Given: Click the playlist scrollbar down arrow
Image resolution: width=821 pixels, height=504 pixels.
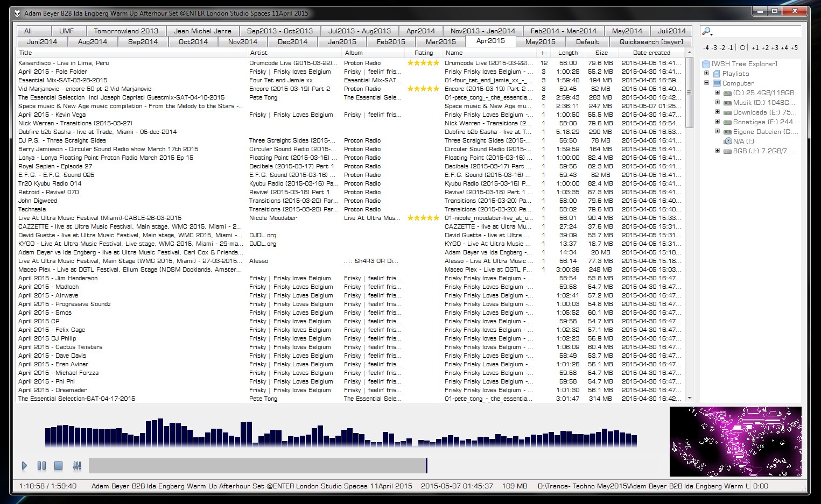Looking at the screenshot, I should click(690, 398).
